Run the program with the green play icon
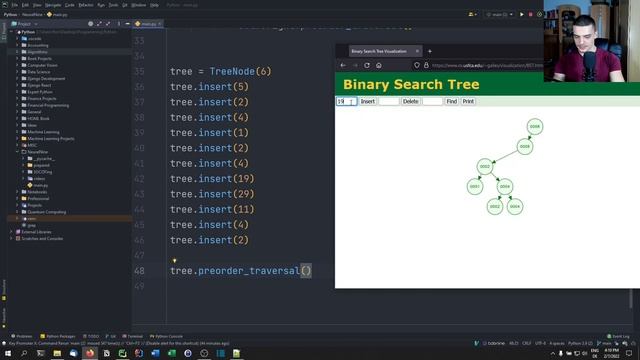Screen dimensions: 640x360 (521, 14)
